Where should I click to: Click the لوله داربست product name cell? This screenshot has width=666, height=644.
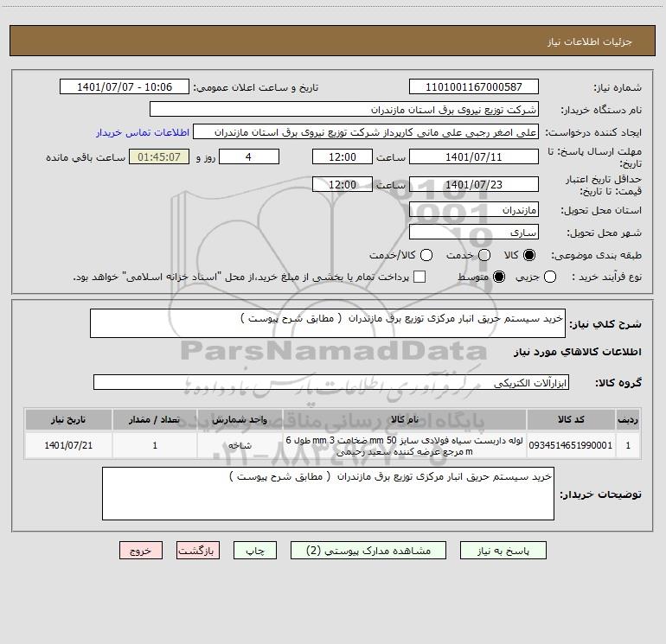tap(405, 445)
